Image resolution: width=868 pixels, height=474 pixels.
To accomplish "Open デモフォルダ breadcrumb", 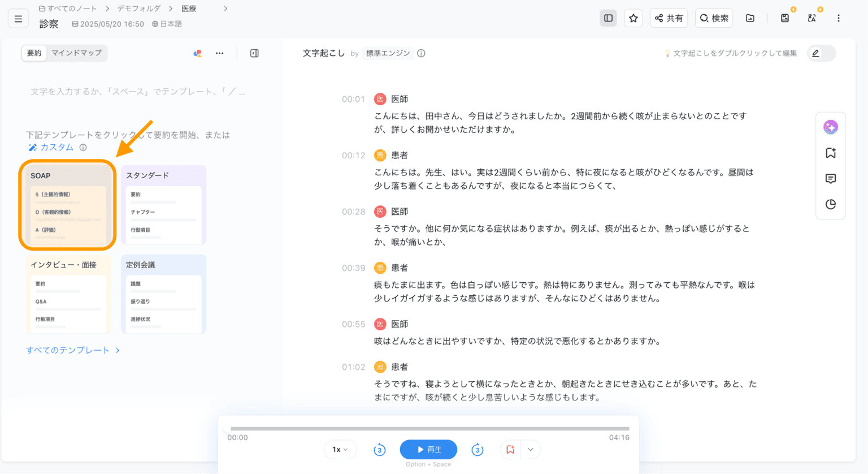I will 139,8.
